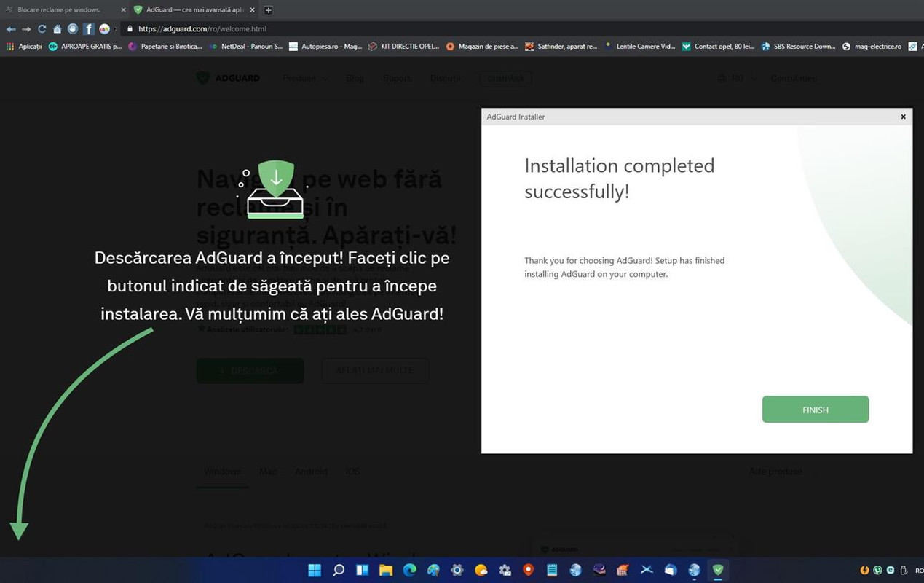Open 'NetDeal - Panouri S...' bookmark
The image size is (924, 583).
(246, 47)
